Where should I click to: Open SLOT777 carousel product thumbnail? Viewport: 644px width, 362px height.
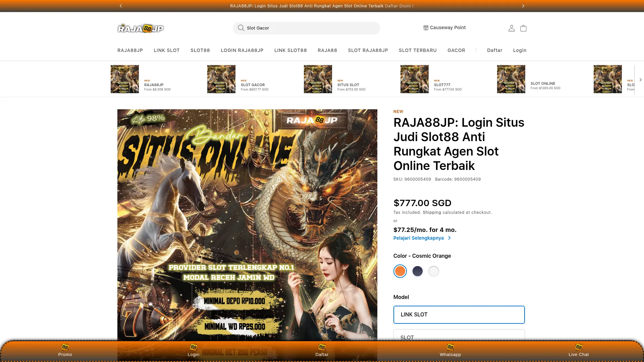415,79
